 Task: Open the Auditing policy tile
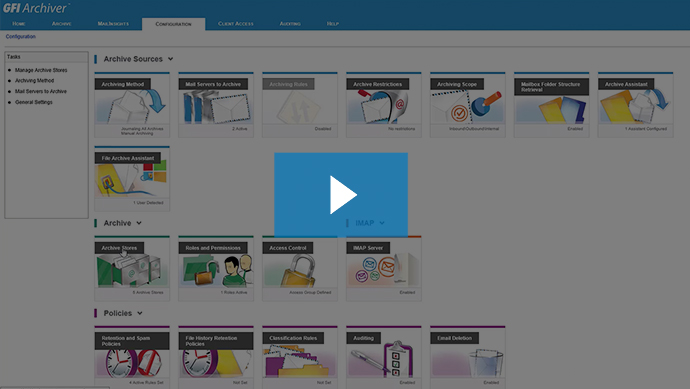pyautogui.click(x=384, y=357)
